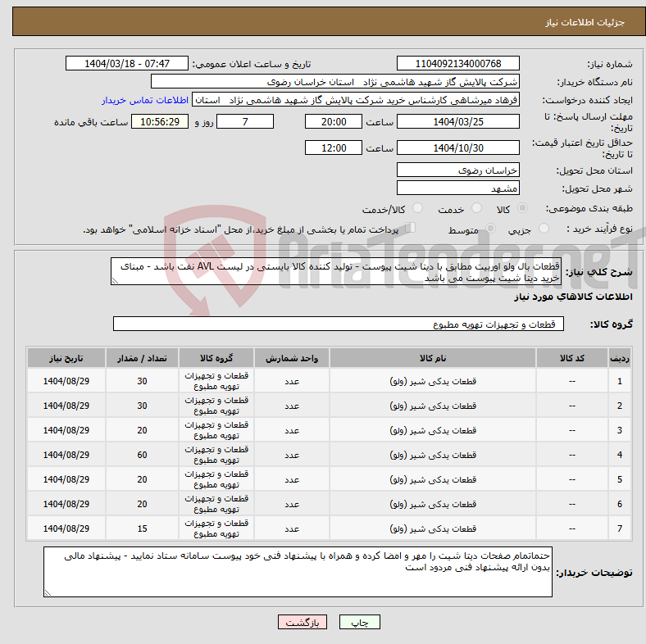Viewport: 646px width, 644px height.
Task: Click need date 1404/08/29 in row 1
Action: (x=66, y=381)
